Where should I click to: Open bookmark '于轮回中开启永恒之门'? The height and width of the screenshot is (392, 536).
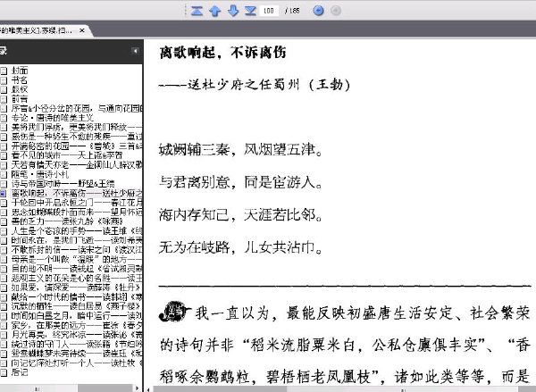pyautogui.click(x=77, y=203)
